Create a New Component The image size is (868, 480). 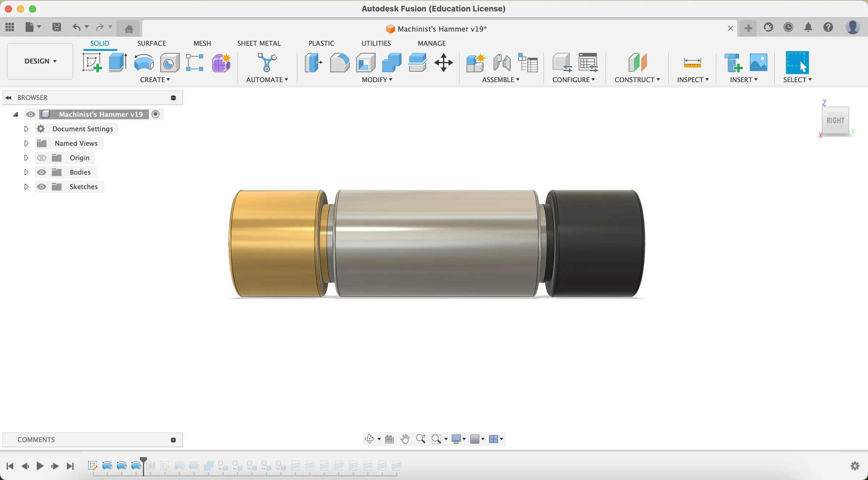coord(476,62)
